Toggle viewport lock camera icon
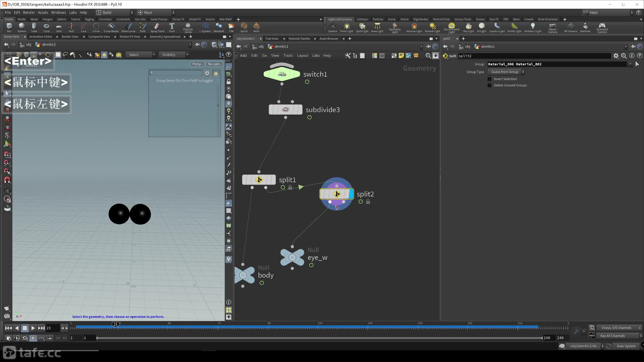 tap(228, 82)
